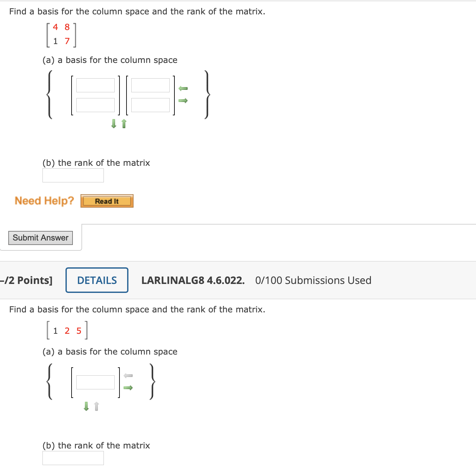
Task: Click the answer box for the [1 2 5] basis
Action: click(x=96, y=382)
